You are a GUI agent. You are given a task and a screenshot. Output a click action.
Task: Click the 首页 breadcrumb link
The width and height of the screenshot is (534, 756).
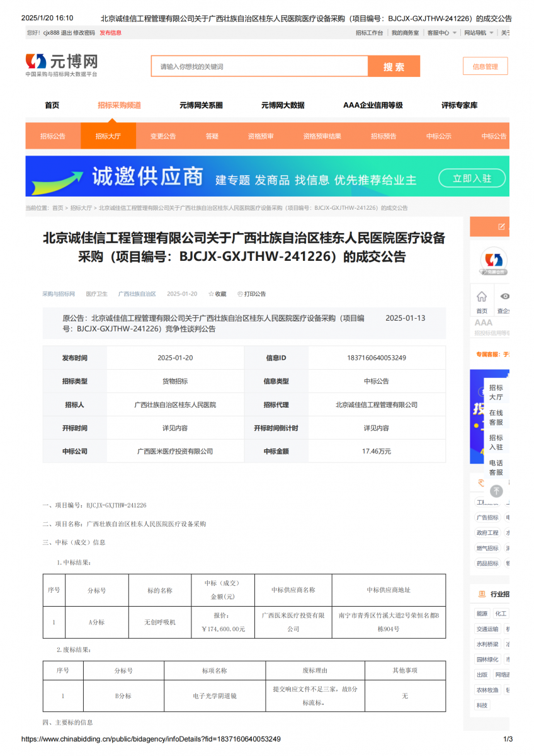click(58, 208)
